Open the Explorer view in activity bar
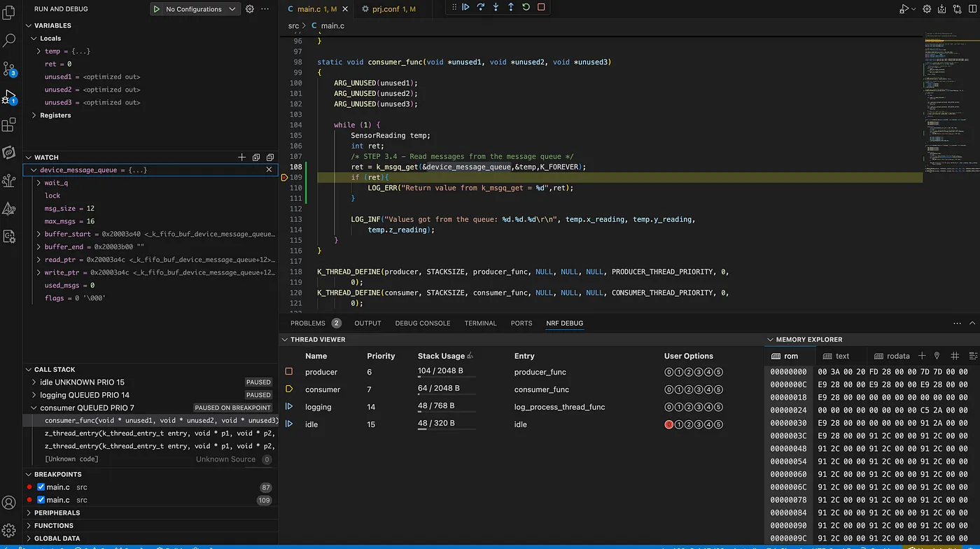This screenshot has width=980, height=549. (9, 13)
